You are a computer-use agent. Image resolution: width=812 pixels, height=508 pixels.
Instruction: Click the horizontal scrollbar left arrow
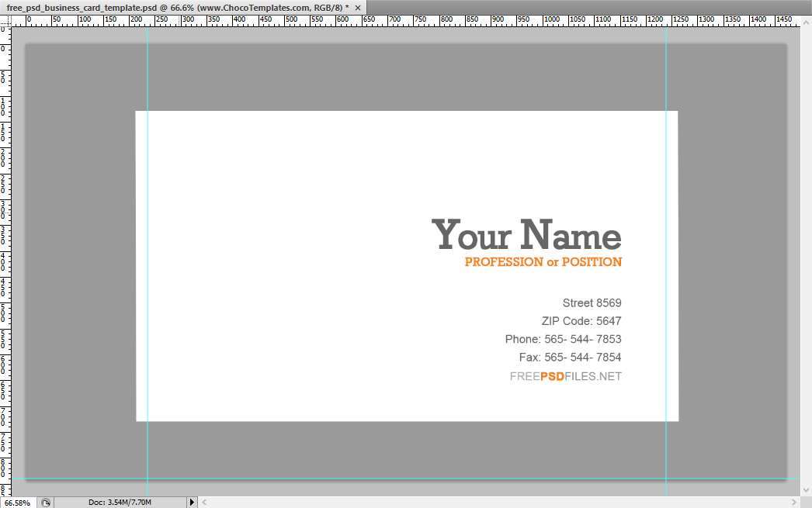204,503
